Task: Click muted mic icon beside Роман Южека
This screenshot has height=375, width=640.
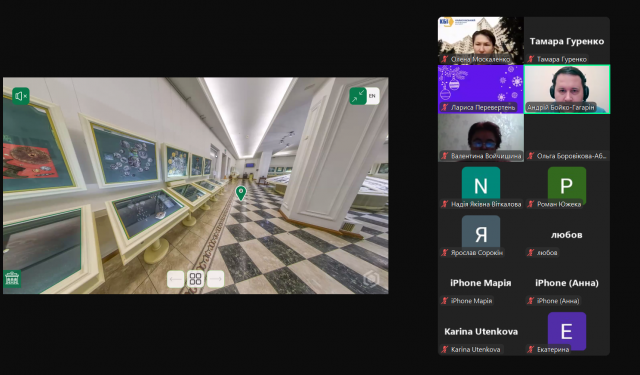Action: click(x=531, y=204)
